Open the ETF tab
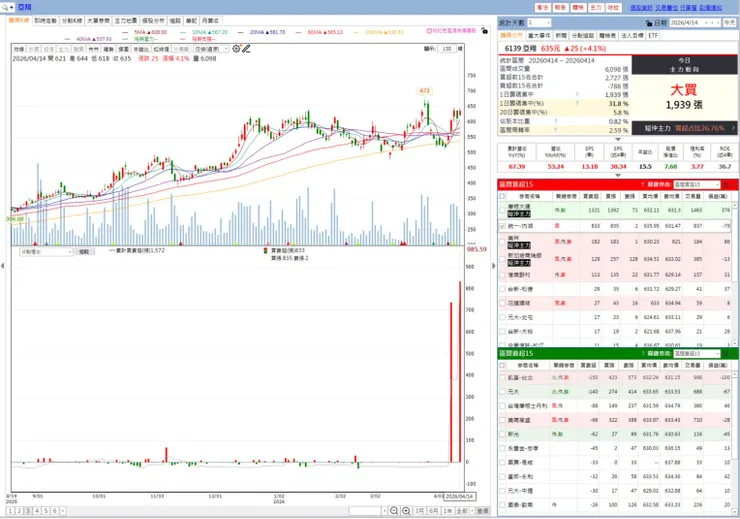Viewport: 740px width, 519px height. [653, 35]
